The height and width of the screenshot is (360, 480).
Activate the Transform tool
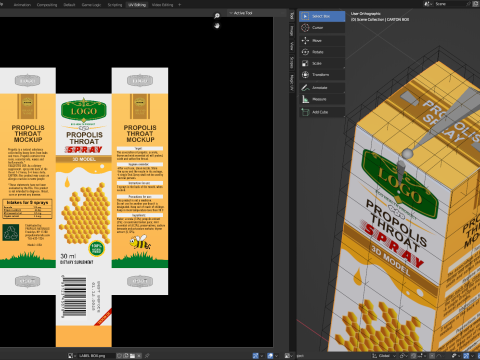(322, 75)
